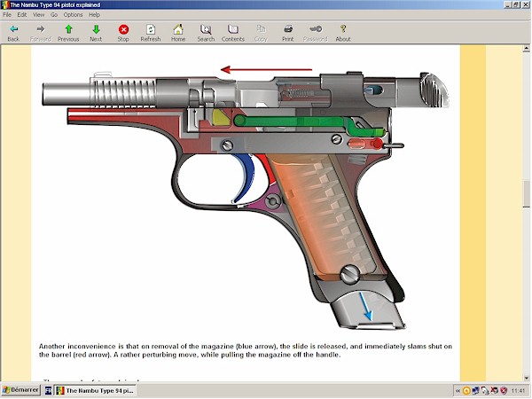Go back with the Back arrow
Image resolution: width=532 pixels, height=399 pixels.
point(13,33)
